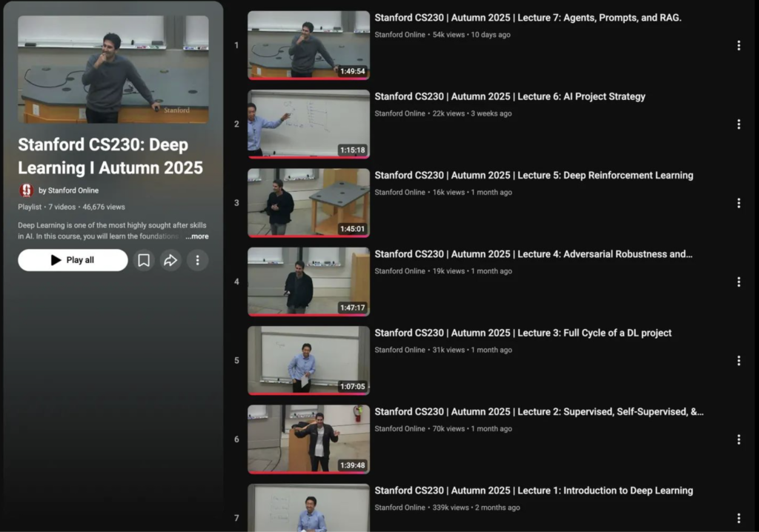Click Lecture 5 Deep Reinforcement Learning thumbnail
Screen dimensions: 759x532
point(308,202)
